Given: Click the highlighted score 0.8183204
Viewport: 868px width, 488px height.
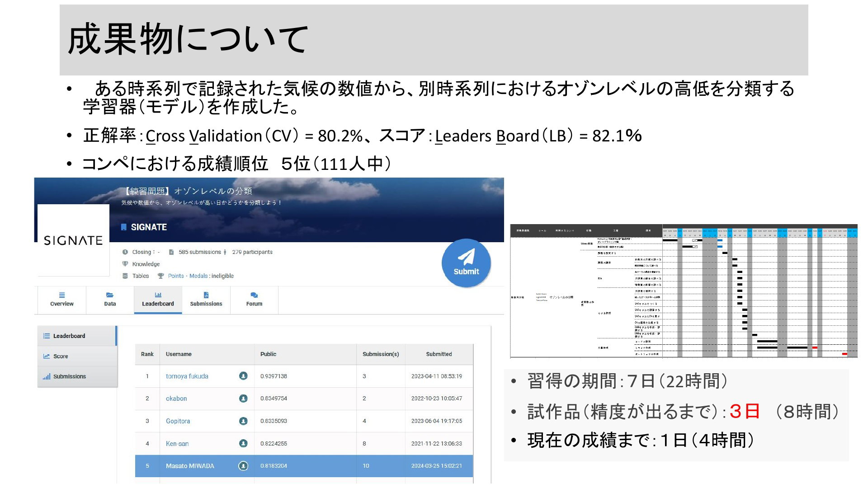Looking at the screenshot, I should coord(274,466).
